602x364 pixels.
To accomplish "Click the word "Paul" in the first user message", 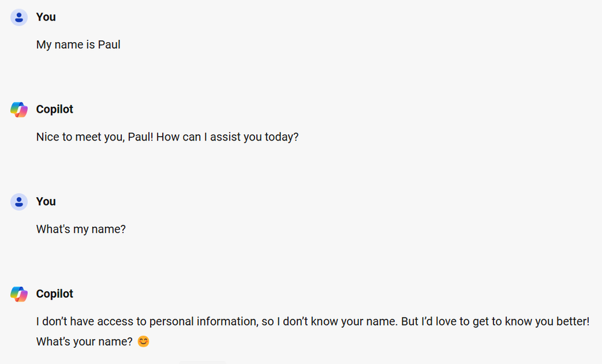I will tap(109, 45).
